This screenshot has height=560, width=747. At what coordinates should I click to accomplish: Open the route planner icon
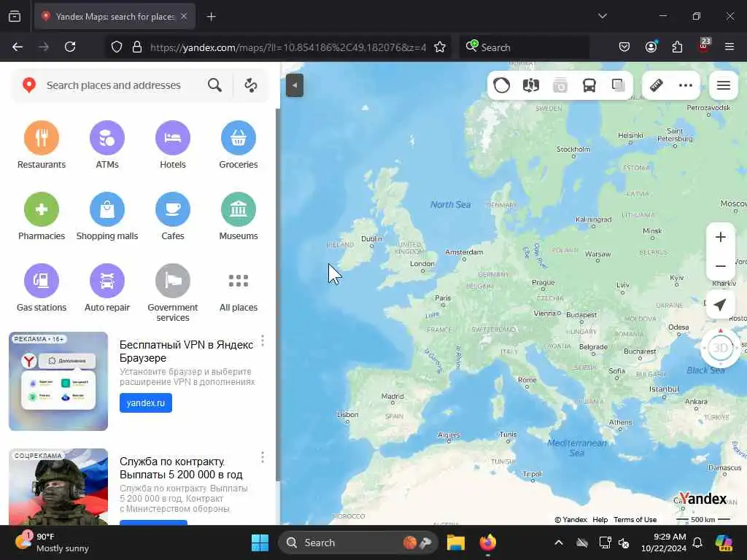click(x=251, y=85)
